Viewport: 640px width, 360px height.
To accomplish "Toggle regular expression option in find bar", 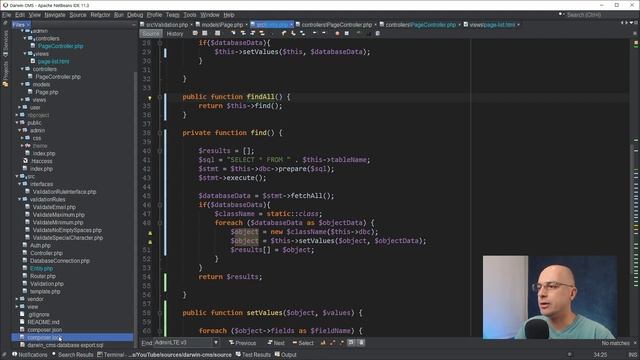I will [342, 343].
